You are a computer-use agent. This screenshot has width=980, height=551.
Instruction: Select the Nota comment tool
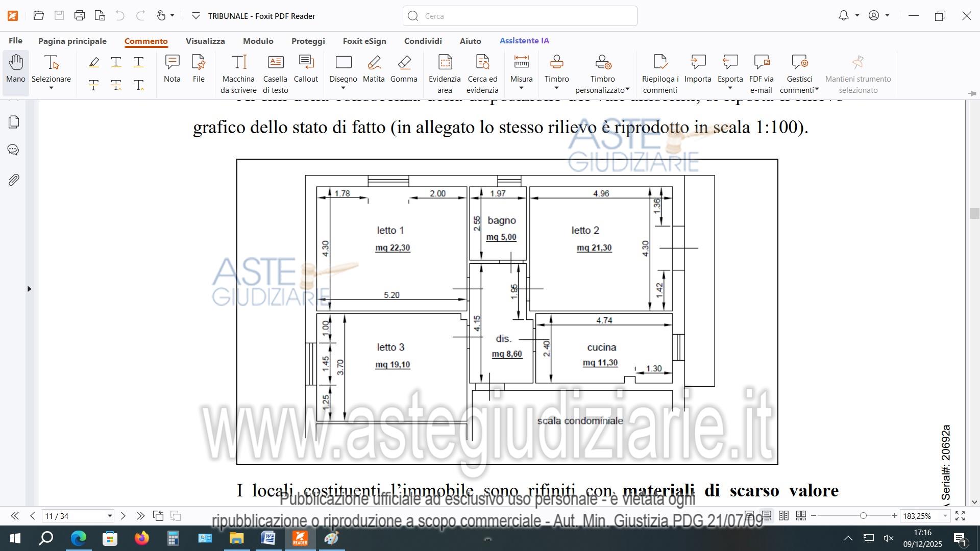pyautogui.click(x=172, y=68)
